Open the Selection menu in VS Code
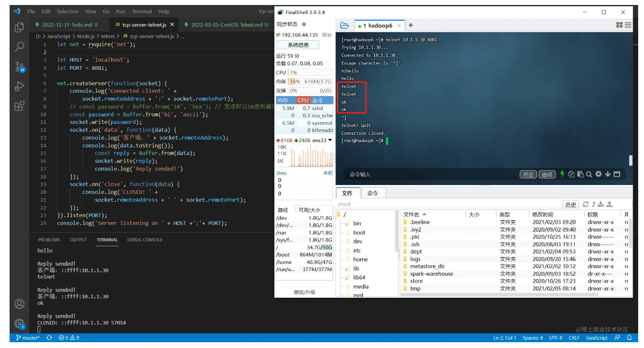This screenshot has height=348, width=644. (x=68, y=11)
